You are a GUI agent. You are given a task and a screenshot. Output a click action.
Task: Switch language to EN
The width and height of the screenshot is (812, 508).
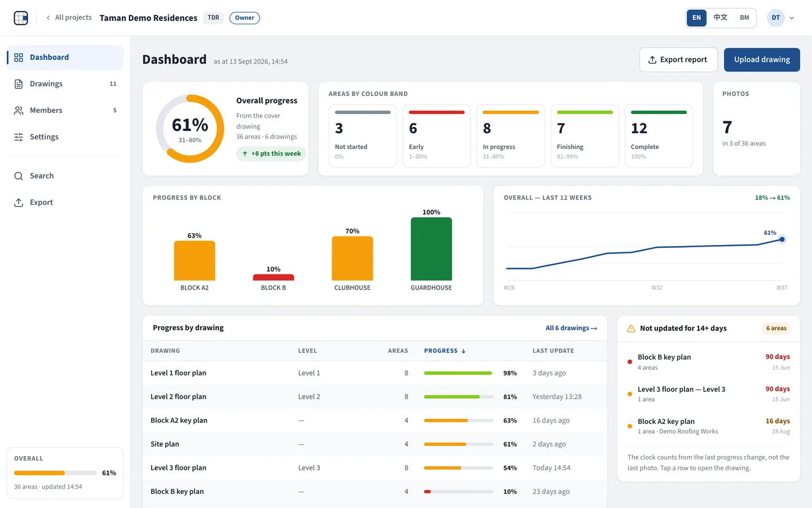[x=696, y=18]
